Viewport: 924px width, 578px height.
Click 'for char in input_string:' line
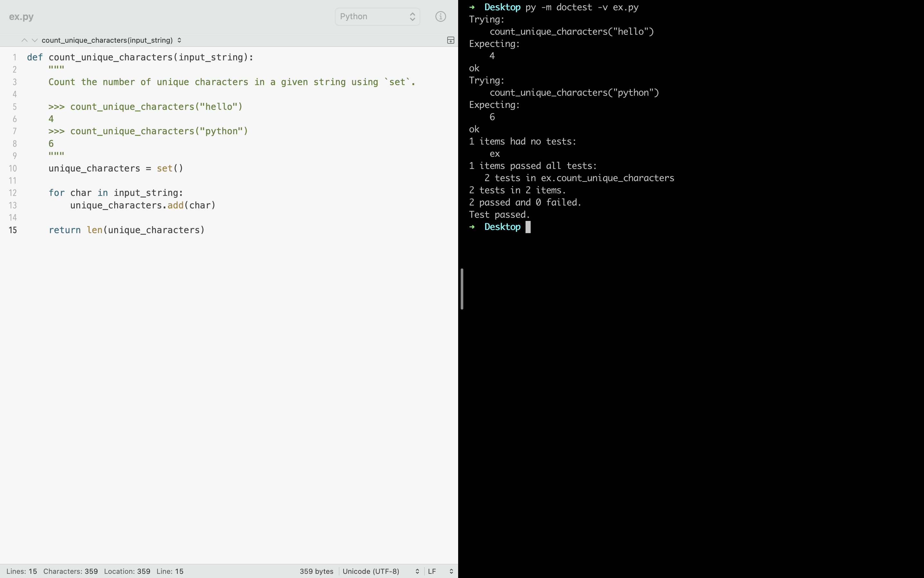(116, 193)
